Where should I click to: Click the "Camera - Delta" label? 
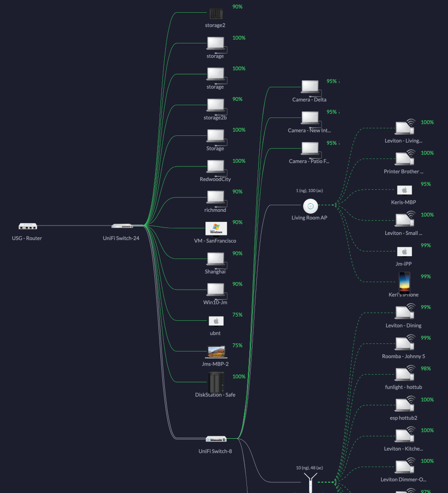[x=309, y=100]
